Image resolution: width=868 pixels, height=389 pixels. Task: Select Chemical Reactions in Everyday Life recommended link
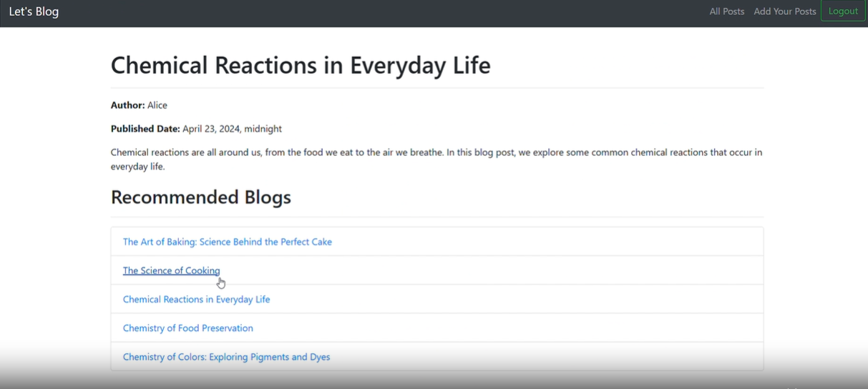(x=196, y=300)
